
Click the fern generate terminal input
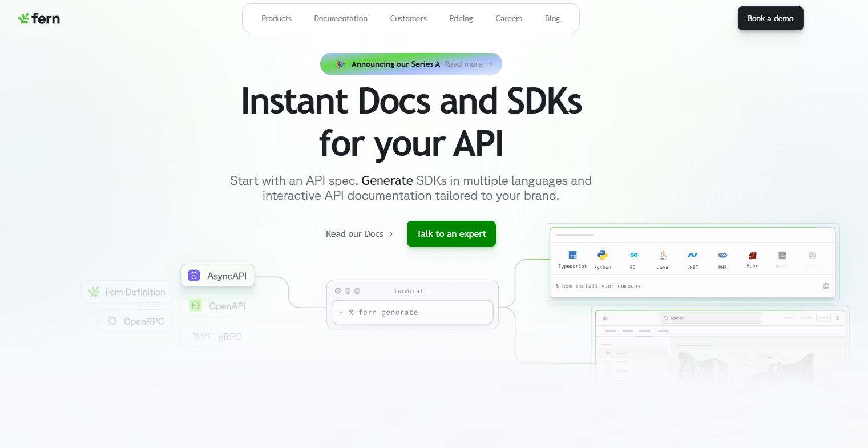pyautogui.click(x=413, y=312)
